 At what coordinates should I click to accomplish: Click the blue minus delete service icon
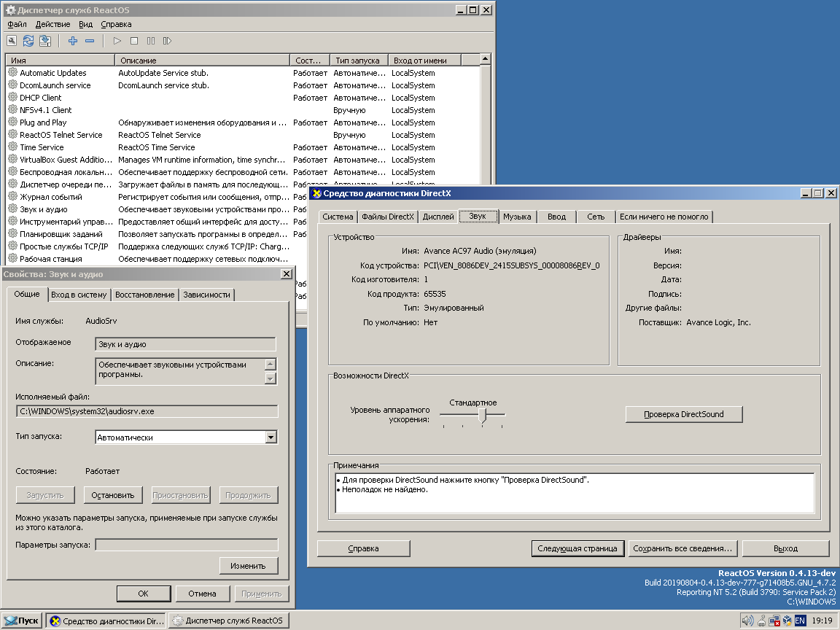[90, 41]
